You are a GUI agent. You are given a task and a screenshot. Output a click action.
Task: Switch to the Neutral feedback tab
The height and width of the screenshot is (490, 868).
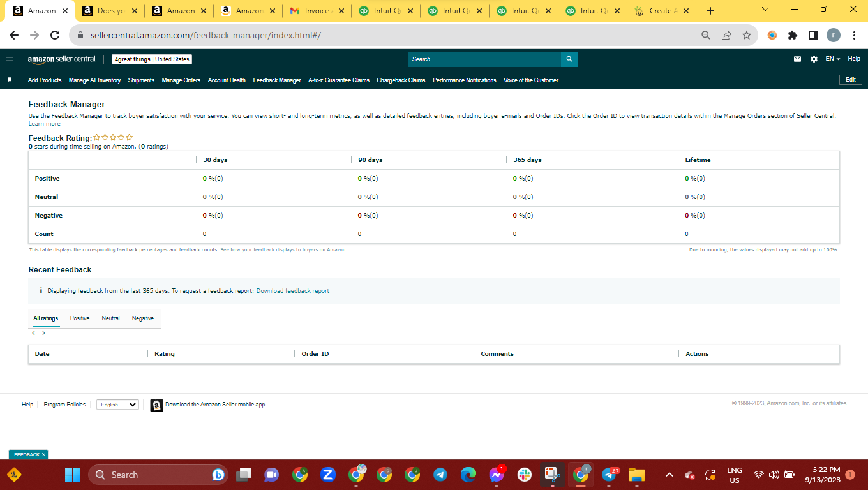110,318
